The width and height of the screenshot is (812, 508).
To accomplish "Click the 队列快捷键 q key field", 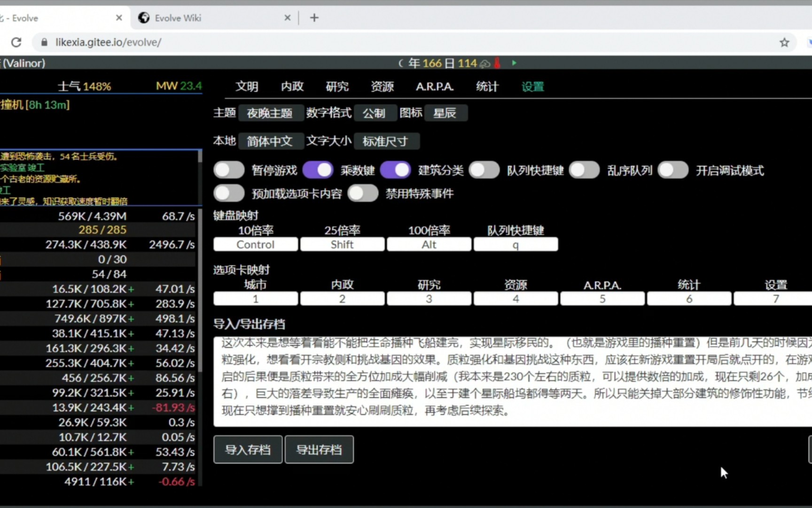I will 516,245.
